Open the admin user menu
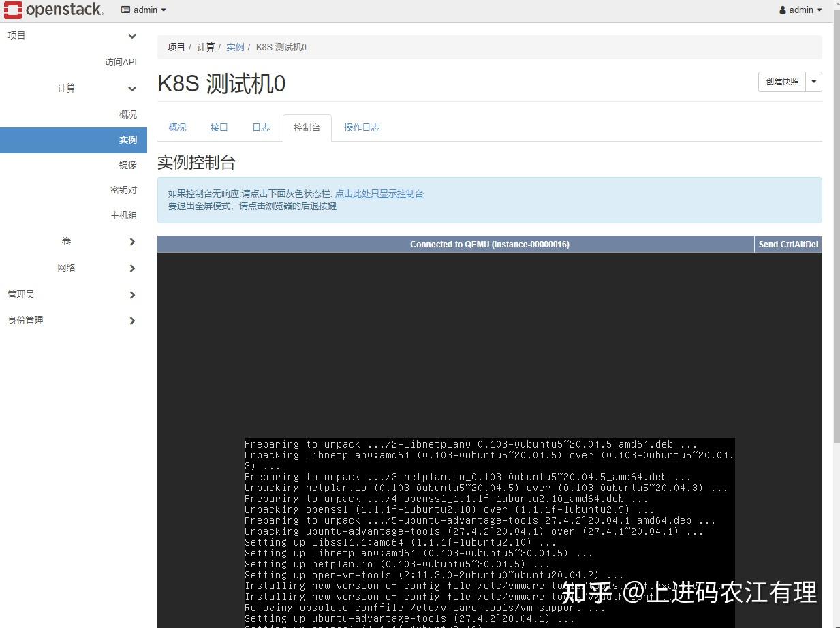 [800, 10]
